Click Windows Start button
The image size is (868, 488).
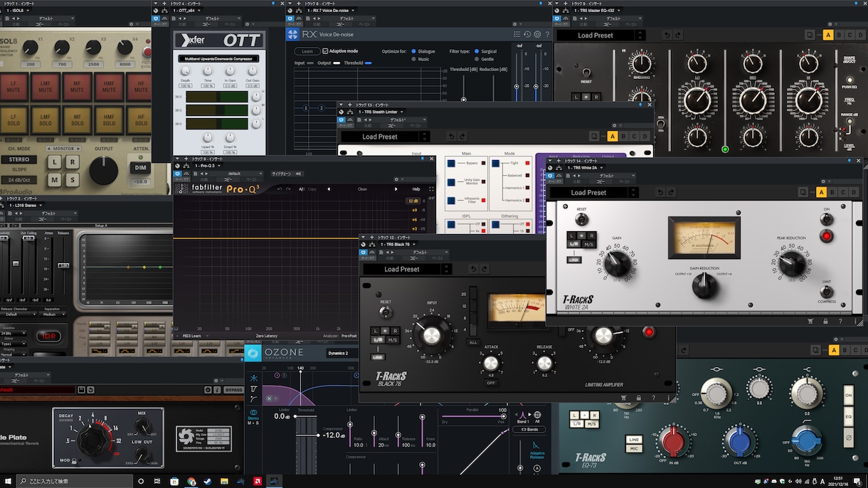(x=8, y=482)
